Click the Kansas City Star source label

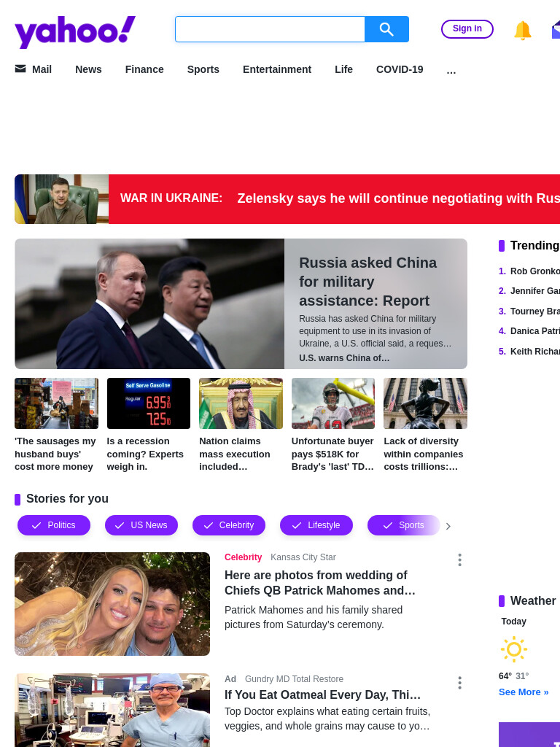pyautogui.click(x=303, y=557)
